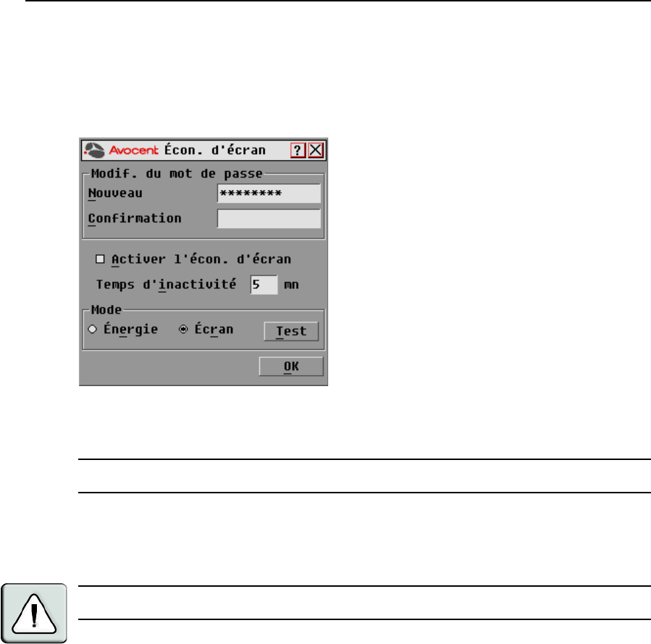651x644 pixels.
Task: Click the red Avocent brand text
Action: point(134,150)
